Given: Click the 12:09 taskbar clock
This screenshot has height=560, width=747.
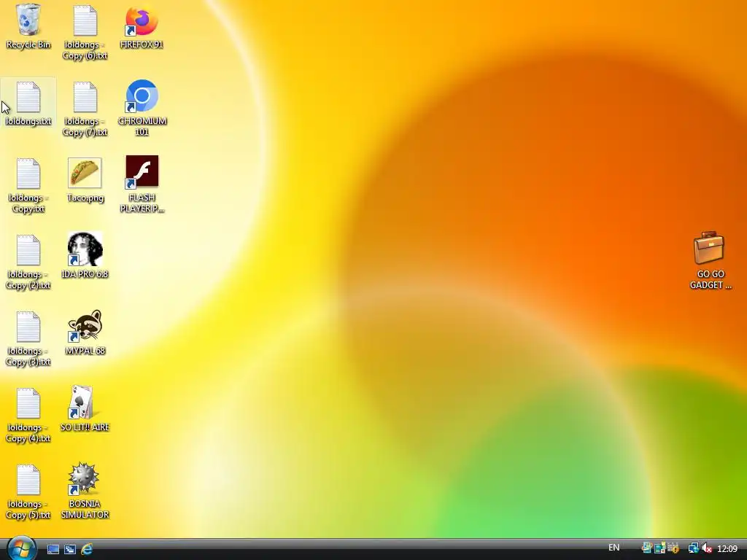Looking at the screenshot, I should point(727,549).
